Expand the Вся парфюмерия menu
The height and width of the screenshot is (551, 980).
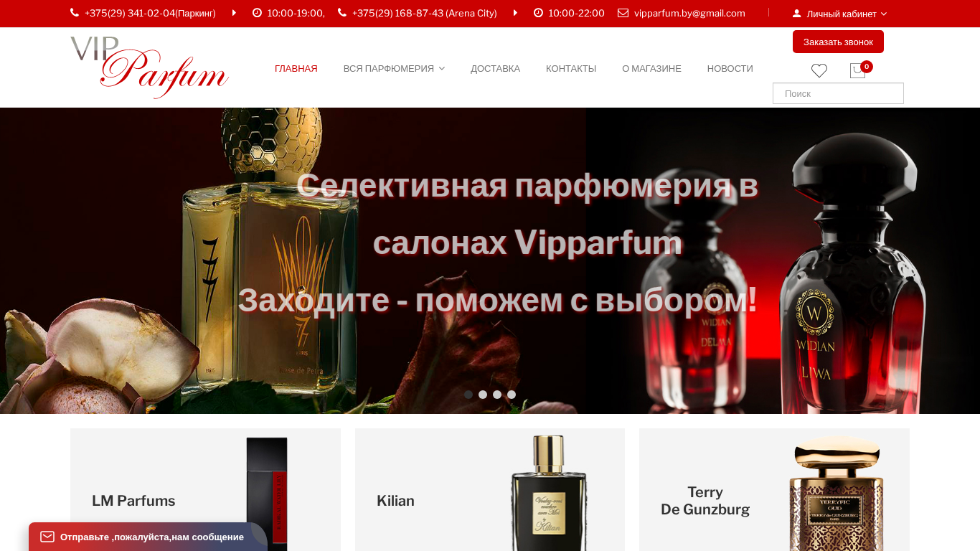pos(394,69)
